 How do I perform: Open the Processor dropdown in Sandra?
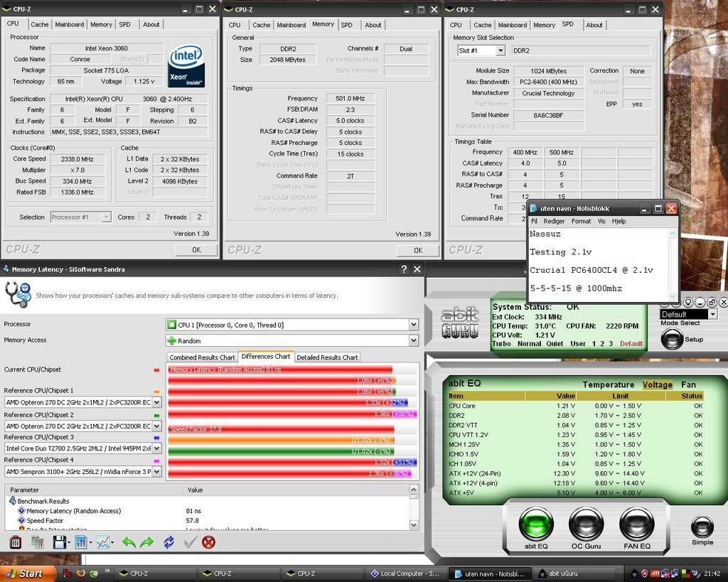point(413,325)
